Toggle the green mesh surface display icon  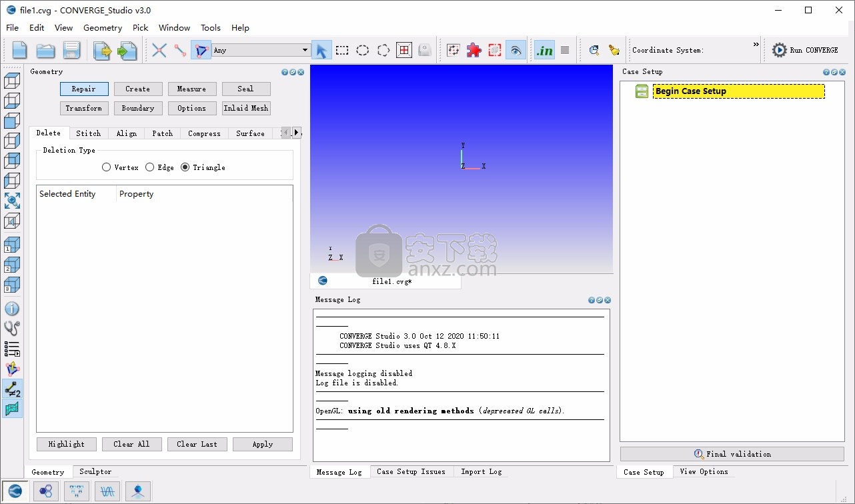12,409
